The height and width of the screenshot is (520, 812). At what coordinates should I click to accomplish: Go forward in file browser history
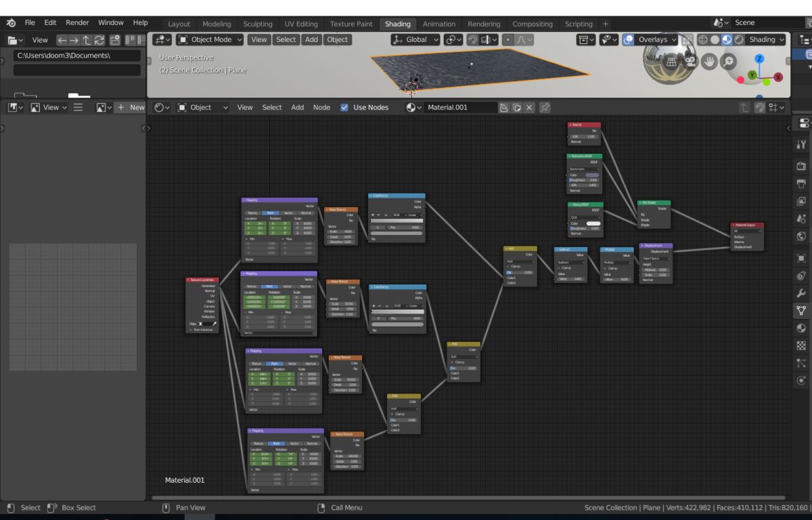pyautogui.click(x=74, y=40)
